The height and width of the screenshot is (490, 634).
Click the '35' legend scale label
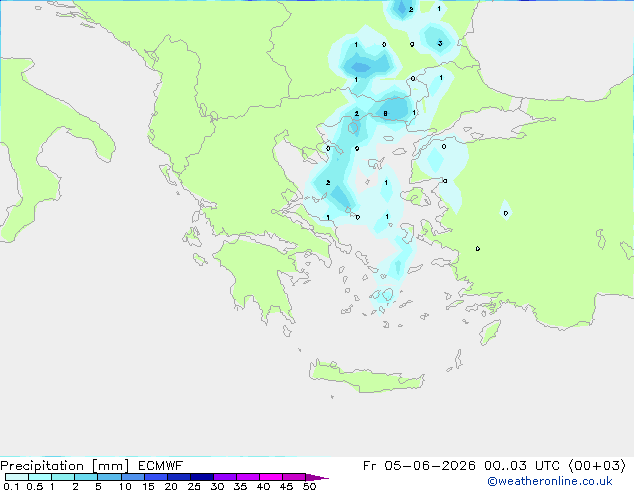point(240,486)
